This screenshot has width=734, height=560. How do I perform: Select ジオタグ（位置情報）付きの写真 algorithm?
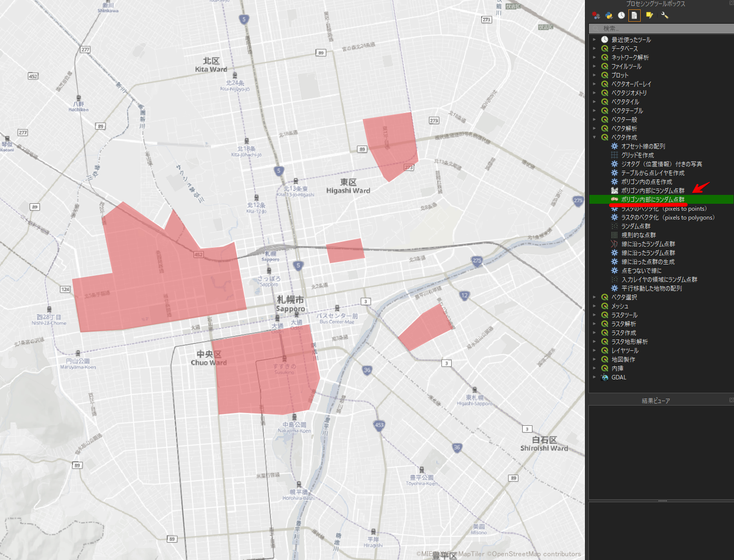(x=661, y=164)
